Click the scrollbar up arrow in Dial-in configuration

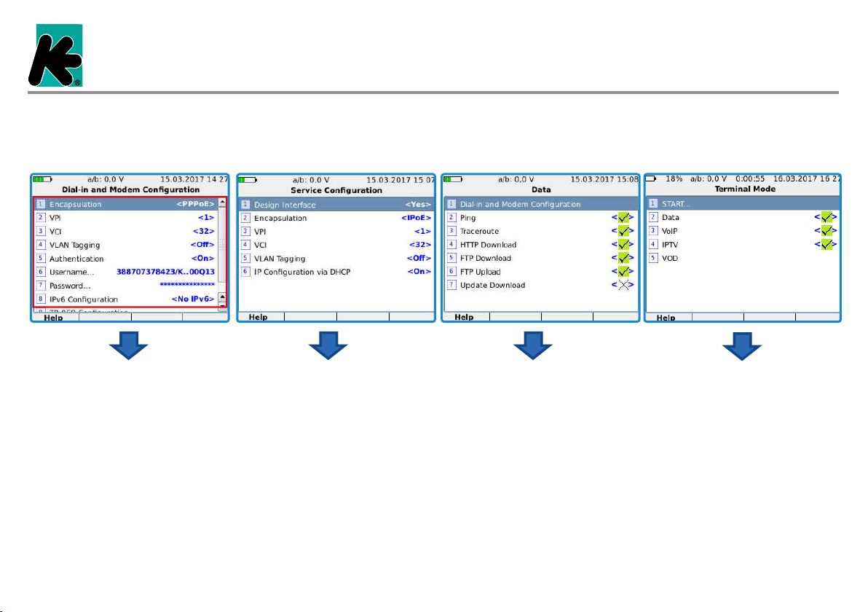pyautogui.click(x=222, y=203)
